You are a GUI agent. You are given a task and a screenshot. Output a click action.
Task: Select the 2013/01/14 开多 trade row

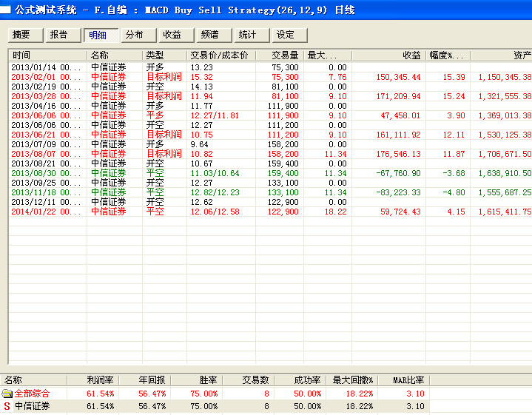pyautogui.click(x=270, y=67)
